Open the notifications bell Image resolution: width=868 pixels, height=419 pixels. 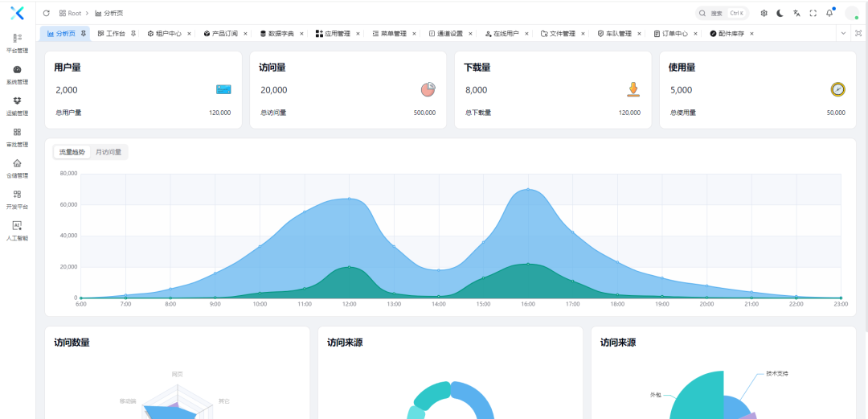pyautogui.click(x=829, y=14)
